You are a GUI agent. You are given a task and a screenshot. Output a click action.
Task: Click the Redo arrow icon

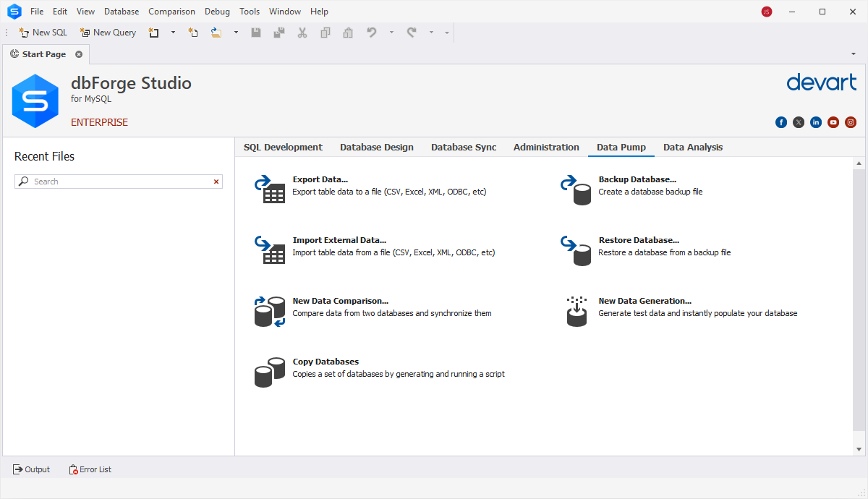[x=412, y=33]
